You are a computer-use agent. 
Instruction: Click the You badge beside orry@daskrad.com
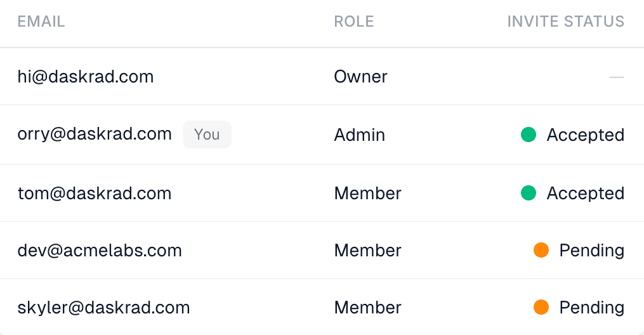click(x=207, y=135)
